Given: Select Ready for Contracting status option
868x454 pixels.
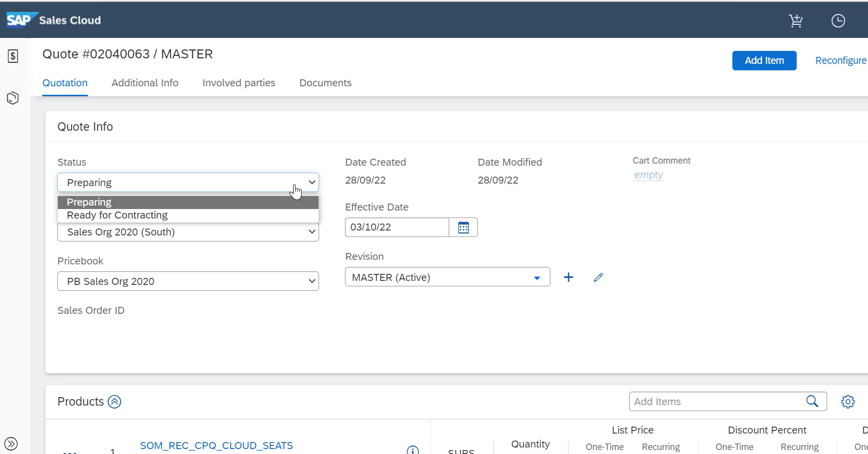Looking at the screenshot, I should [x=118, y=216].
